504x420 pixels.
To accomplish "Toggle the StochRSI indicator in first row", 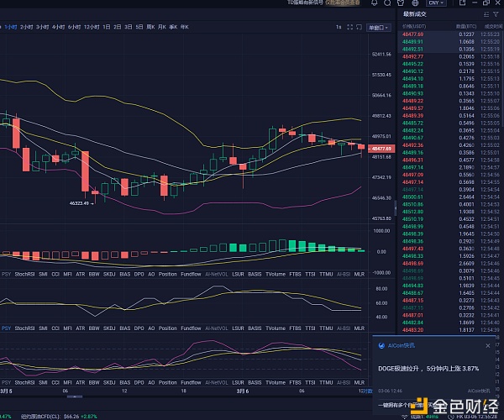I will click(25, 273).
